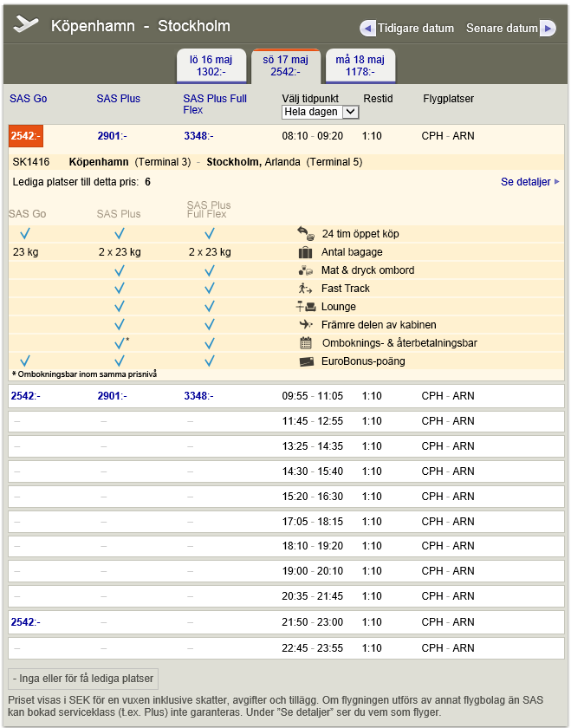Click the right arrow for Senare datum

click(x=547, y=29)
